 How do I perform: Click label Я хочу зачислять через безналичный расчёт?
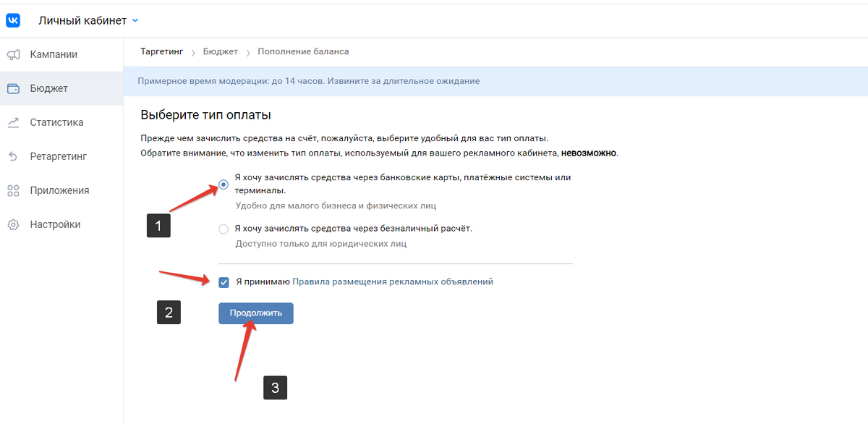pyautogui.click(x=354, y=229)
